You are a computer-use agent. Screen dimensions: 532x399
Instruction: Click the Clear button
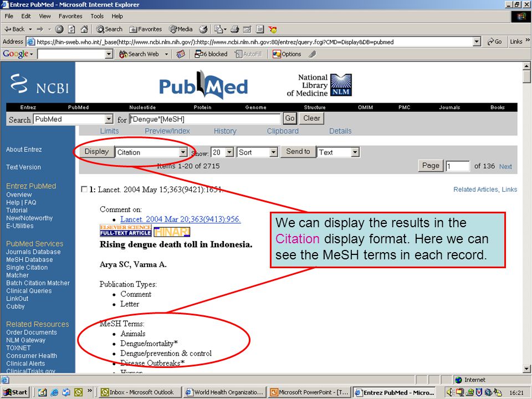311,119
